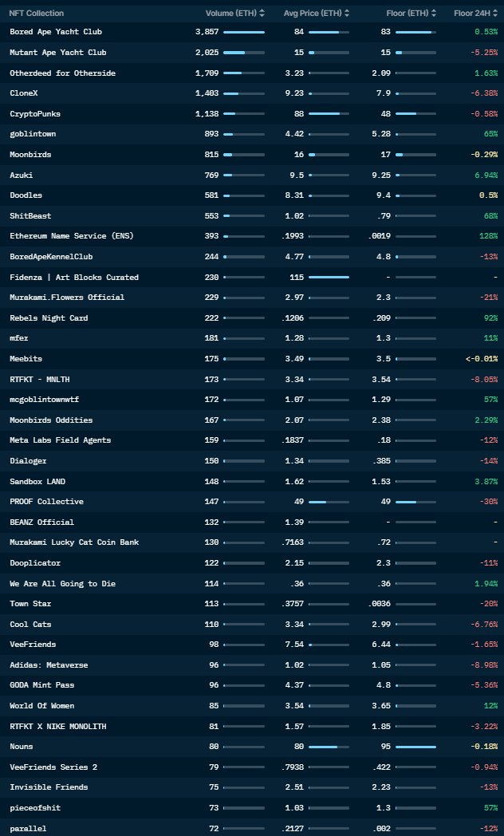Select Meebits collection name
The image size is (504, 836).
point(26,359)
